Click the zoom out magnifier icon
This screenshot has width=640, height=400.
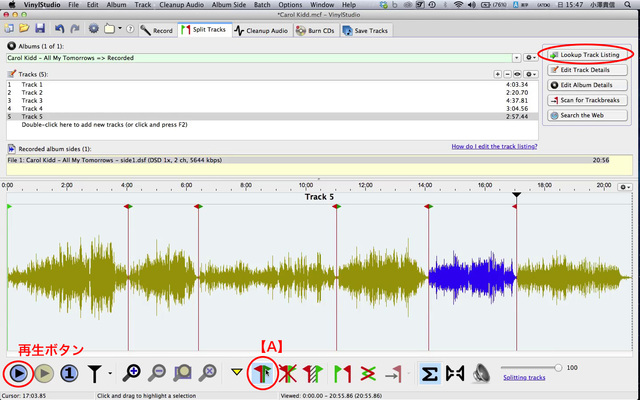coord(157,373)
